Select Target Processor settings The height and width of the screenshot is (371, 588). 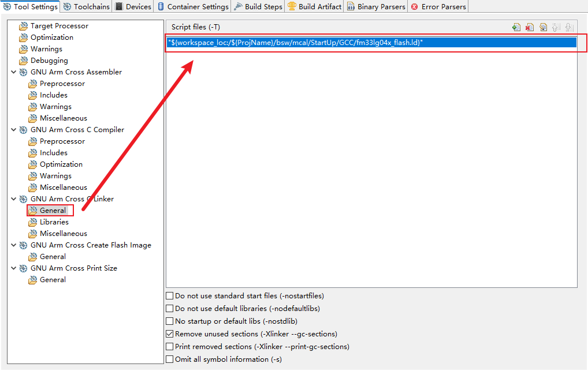click(59, 26)
